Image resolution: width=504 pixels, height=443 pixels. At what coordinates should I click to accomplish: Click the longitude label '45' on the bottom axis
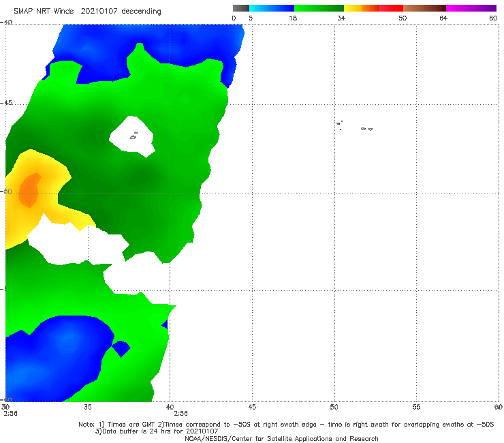(x=252, y=407)
